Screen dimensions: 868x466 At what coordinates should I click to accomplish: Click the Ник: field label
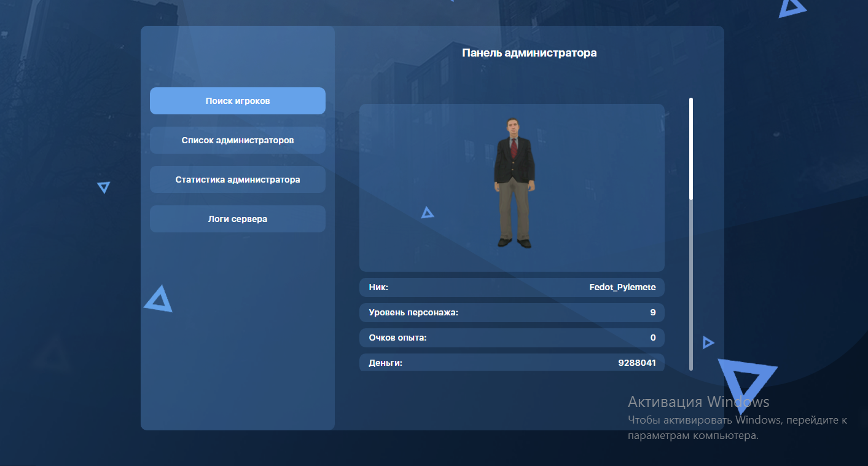point(378,287)
